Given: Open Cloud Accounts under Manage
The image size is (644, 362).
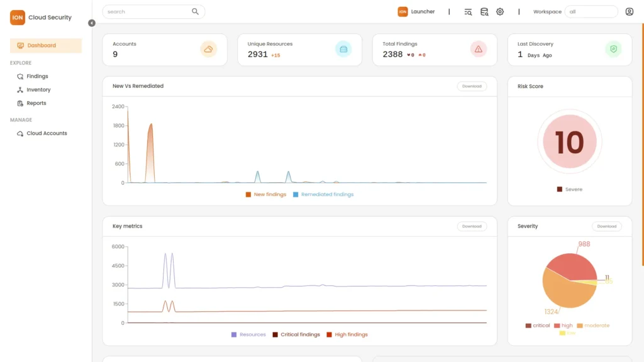Looking at the screenshot, I should click(47, 133).
